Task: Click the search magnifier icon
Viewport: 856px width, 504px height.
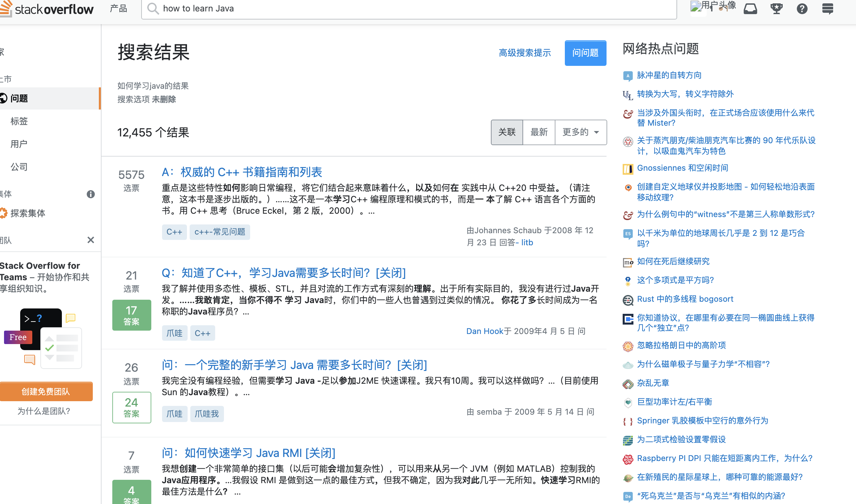Action: pyautogui.click(x=153, y=8)
